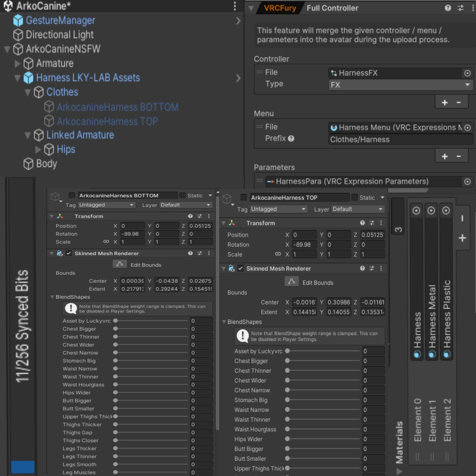The height and width of the screenshot is (476, 476).
Task: Open the controller Type dropdown showing FX
Action: coord(400,85)
